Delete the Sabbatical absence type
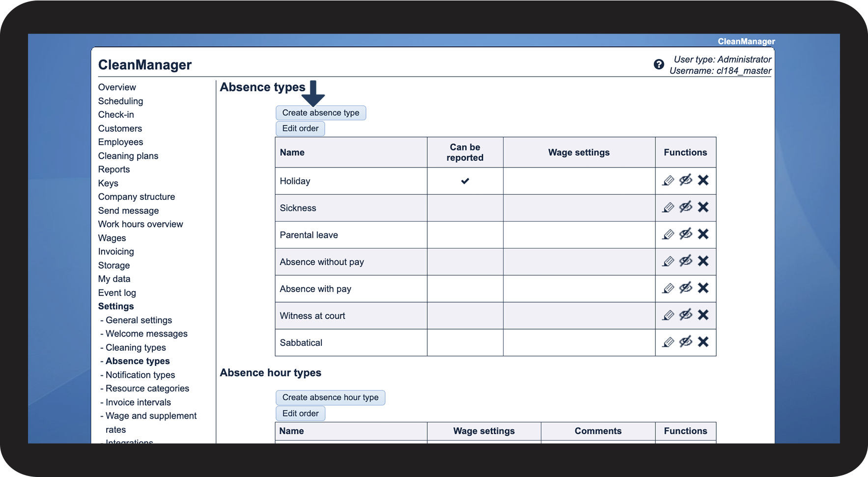The image size is (868, 477). pyautogui.click(x=703, y=342)
